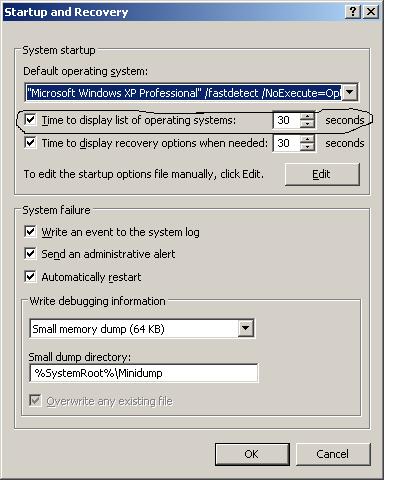
Task: Decrease recovery options display time
Action: pyautogui.click(x=307, y=147)
